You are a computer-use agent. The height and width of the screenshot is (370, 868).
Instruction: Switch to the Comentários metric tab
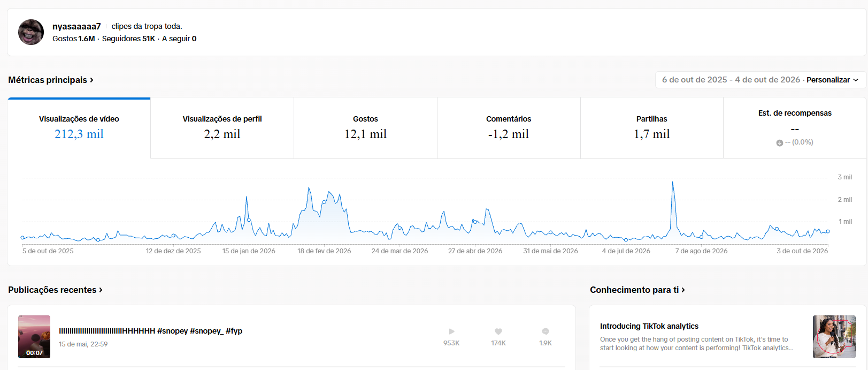tap(509, 128)
